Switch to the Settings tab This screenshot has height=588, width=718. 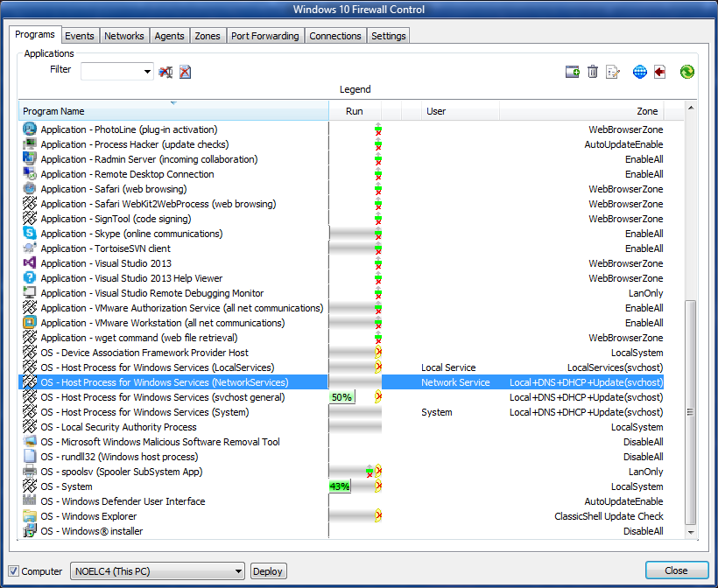388,36
